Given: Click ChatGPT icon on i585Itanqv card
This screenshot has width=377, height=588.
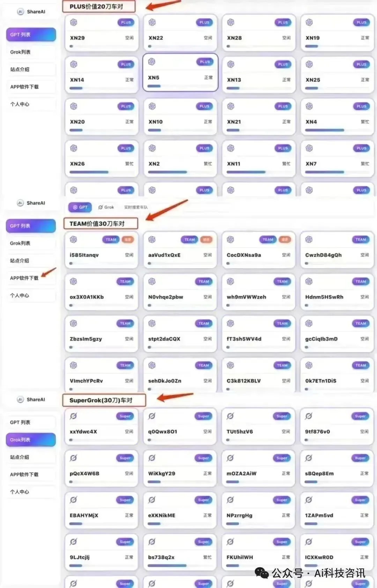Looking at the screenshot, I should coord(73,239).
